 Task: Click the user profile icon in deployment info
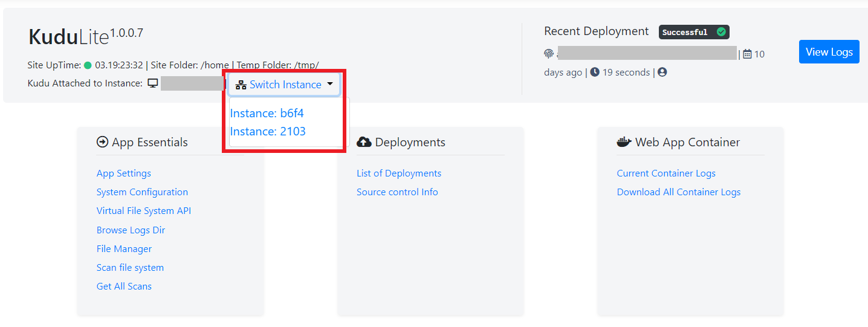pyautogui.click(x=662, y=73)
